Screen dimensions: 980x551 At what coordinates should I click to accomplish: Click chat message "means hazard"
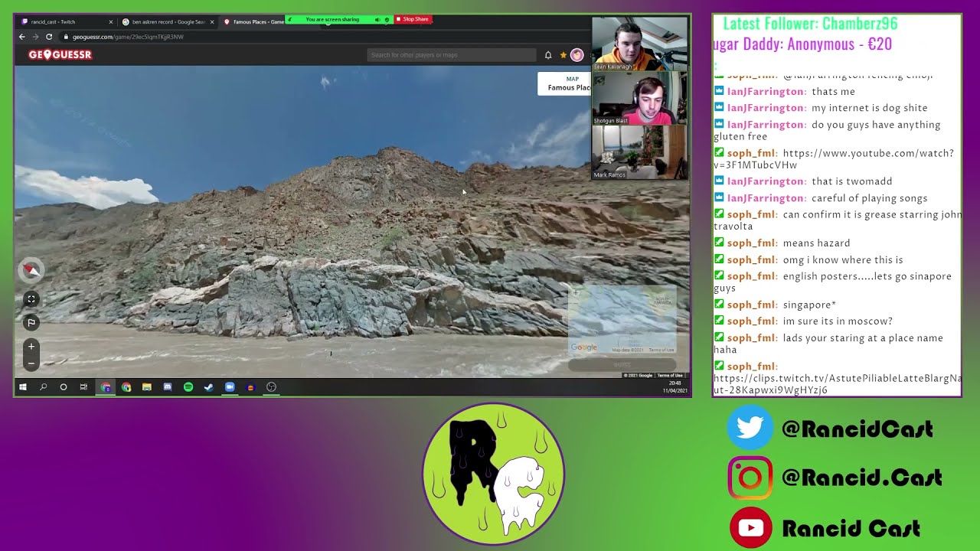tap(816, 243)
